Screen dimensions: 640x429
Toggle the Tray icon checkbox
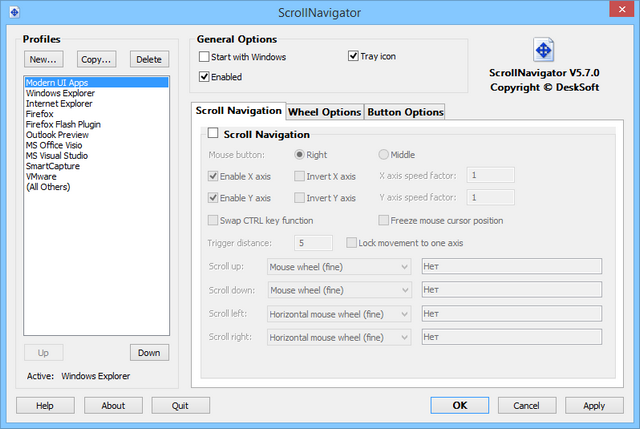tap(354, 57)
